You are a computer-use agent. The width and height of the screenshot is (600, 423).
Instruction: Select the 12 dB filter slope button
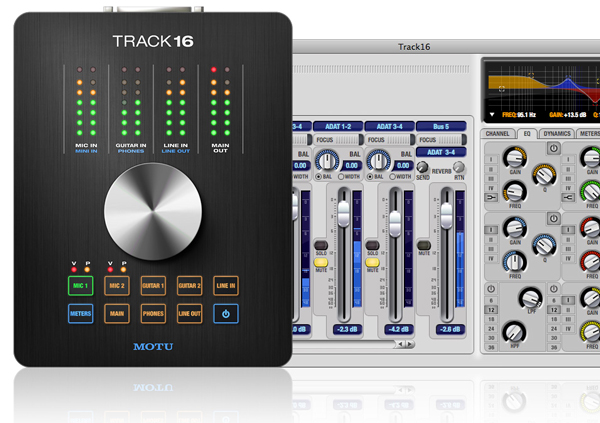pyautogui.click(x=489, y=311)
